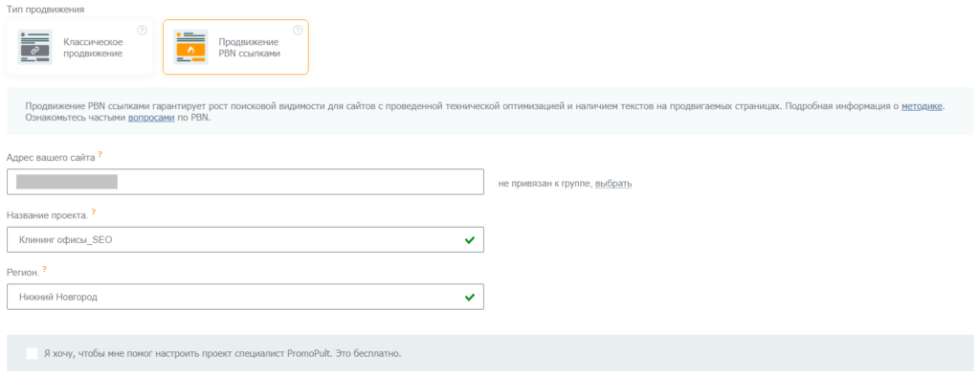Click question mark next to Регион

[x=44, y=270]
